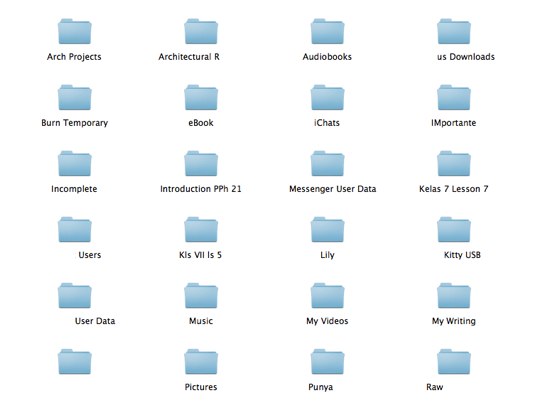
Task: Click the 'Lily' name label
Action: (x=327, y=255)
